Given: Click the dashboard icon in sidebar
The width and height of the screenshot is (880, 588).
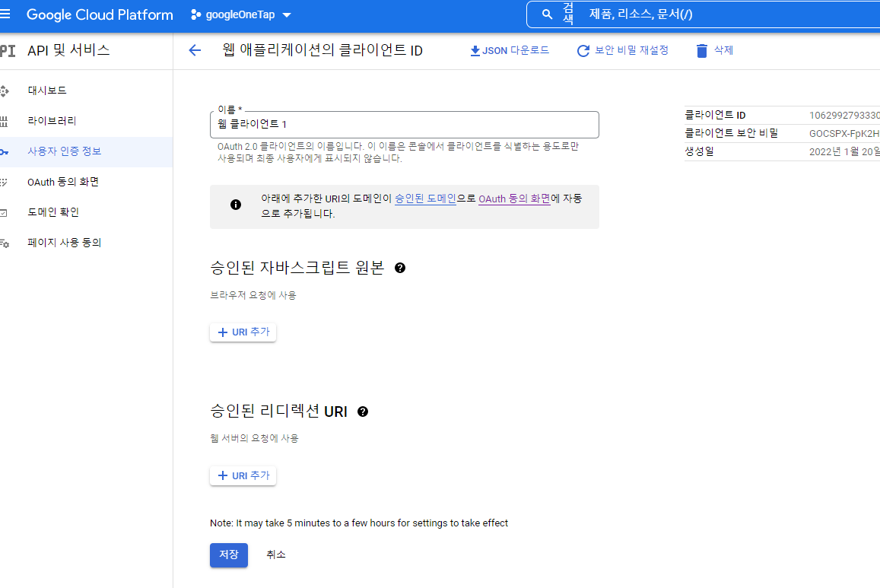Looking at the screenshot, I should click(4, 91).
